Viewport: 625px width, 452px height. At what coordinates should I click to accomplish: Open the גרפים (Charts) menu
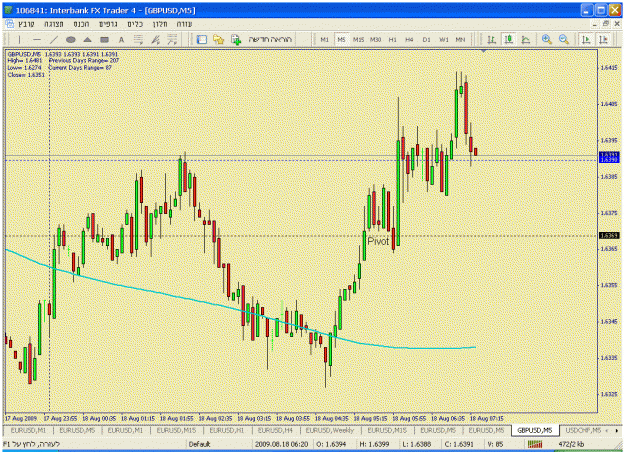[108, 24]
